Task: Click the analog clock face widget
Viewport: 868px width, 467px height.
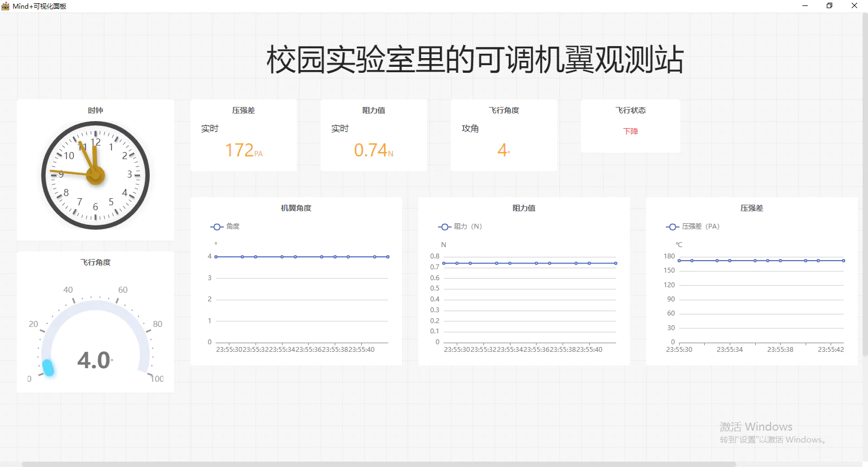Action: 95,175
